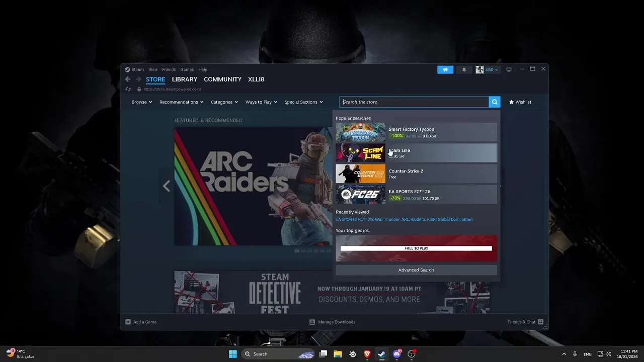The height and width of the screenshot is (362, 644).
Task: Switch to the COMMUNITY tab
Action: pyautogui.click(x=223, y=79)
